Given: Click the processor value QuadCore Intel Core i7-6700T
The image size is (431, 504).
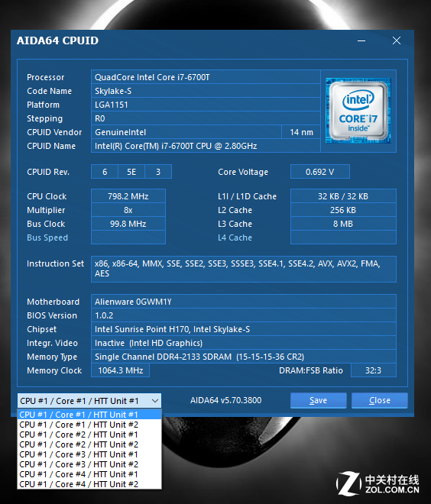Looking at the screenshot, I should (x=206, y=77).
